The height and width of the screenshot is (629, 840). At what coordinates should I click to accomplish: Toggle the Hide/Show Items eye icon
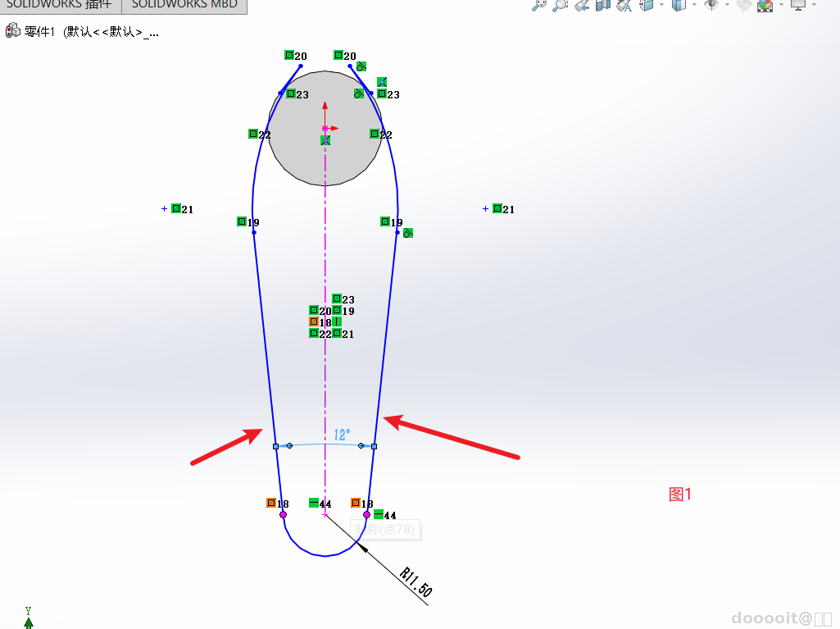711,6
